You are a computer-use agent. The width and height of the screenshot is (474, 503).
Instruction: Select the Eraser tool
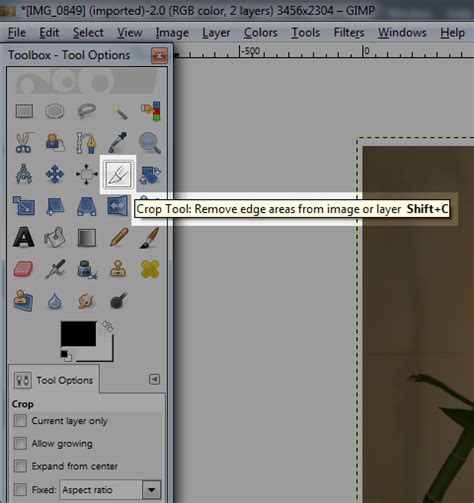[x=23, y=269]
